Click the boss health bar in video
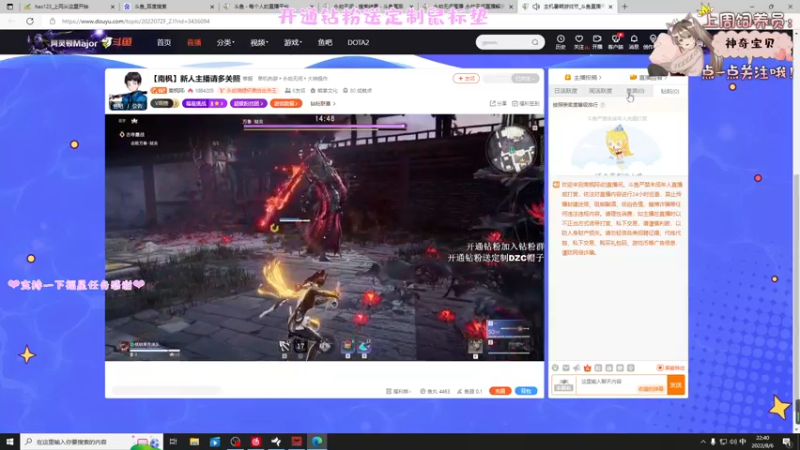The image size is (800, 450). [324, 126]
